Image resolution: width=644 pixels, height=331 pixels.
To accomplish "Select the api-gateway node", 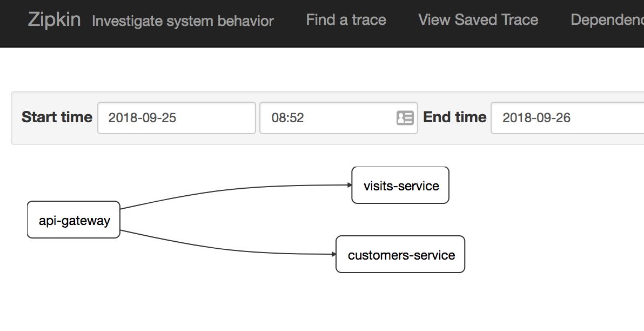I will coord(73,220).
